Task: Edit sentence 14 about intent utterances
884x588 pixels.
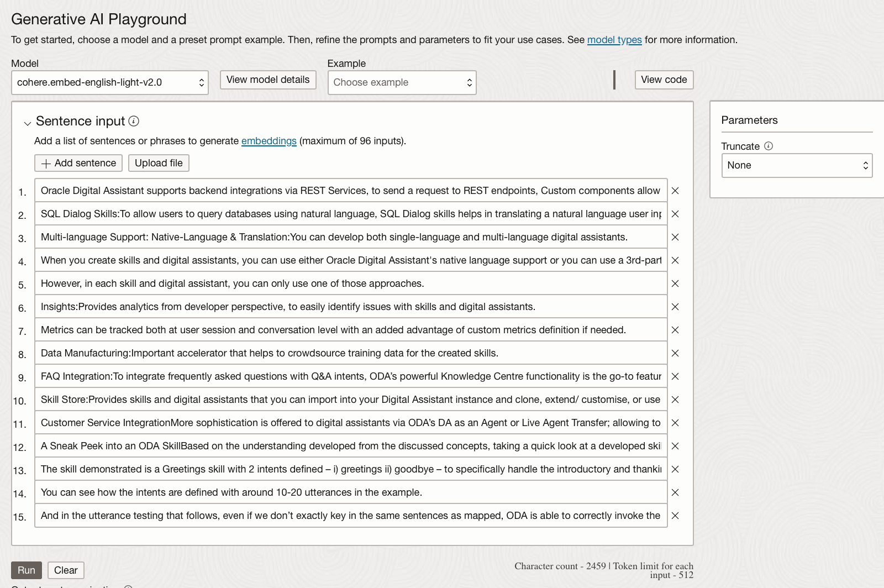Action: tap(350, 492)
